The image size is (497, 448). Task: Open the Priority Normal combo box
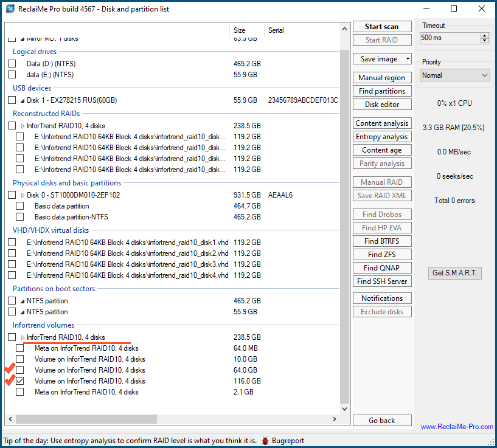(455, 75)
